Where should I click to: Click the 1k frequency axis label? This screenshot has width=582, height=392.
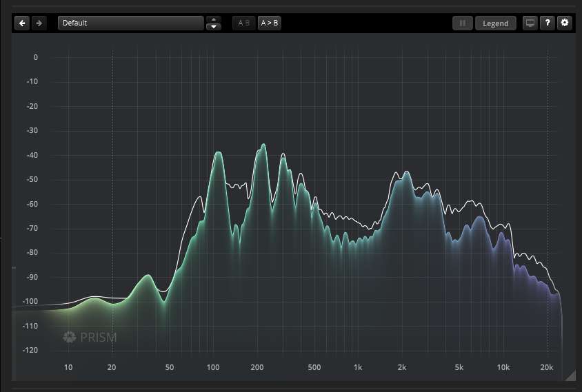tap(357, 367)
